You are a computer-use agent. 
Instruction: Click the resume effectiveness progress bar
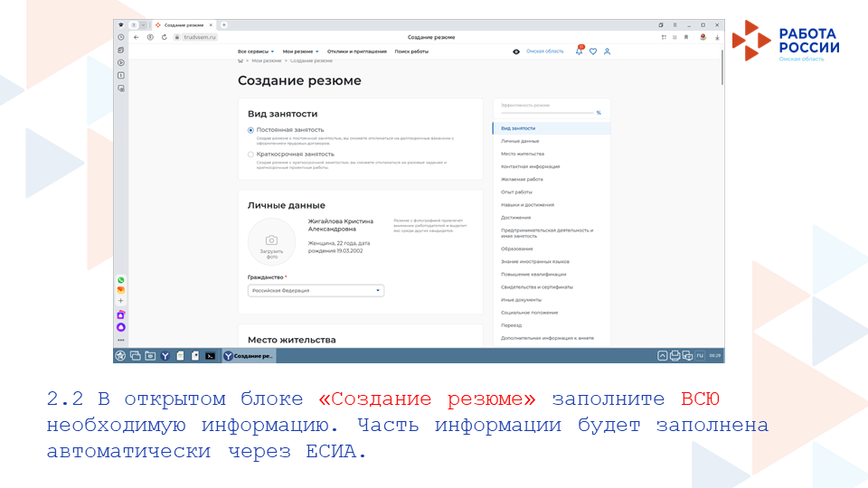point(547,112)
